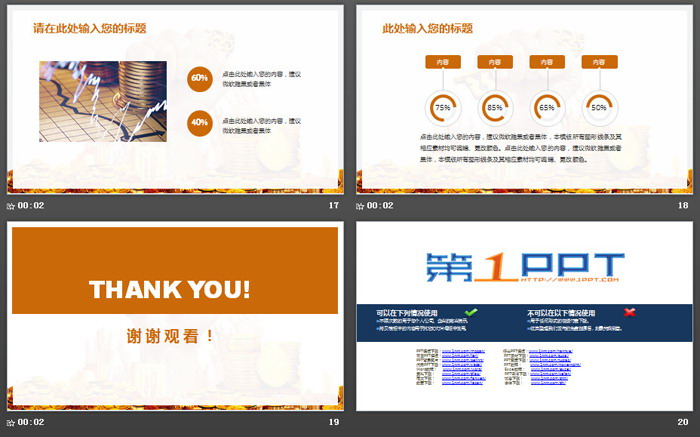This screenshot has height=437, width=700.
Task: Select the slide 17 thumbnail with coin photo
Action: click(175, 100)
